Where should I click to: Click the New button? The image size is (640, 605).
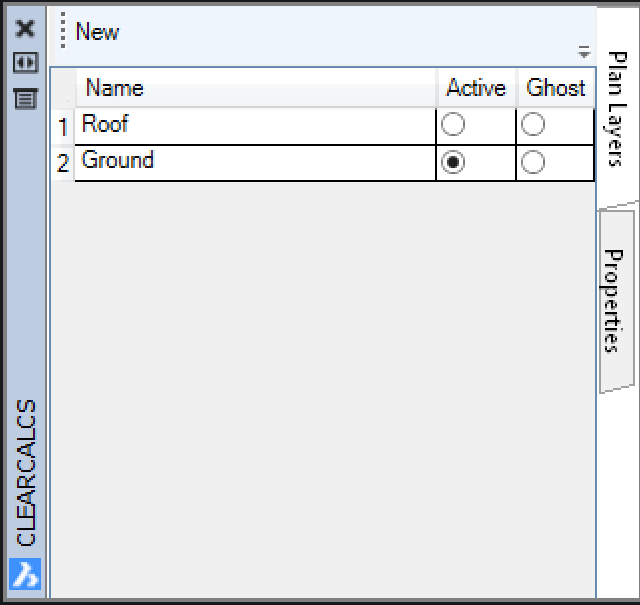point(97,31)
